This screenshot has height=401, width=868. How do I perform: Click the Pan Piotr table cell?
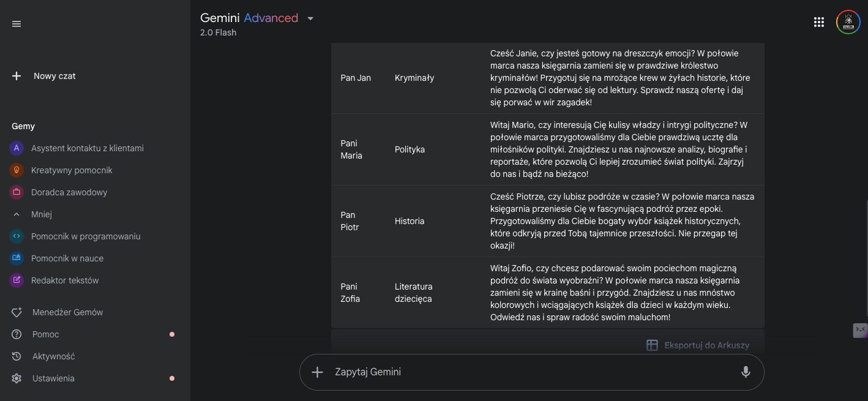350,221
